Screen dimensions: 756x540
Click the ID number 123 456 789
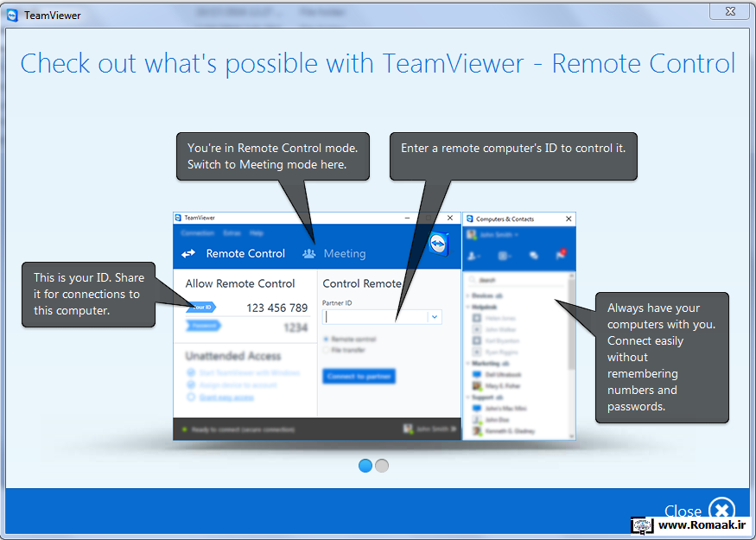click(x=276, y=308)
